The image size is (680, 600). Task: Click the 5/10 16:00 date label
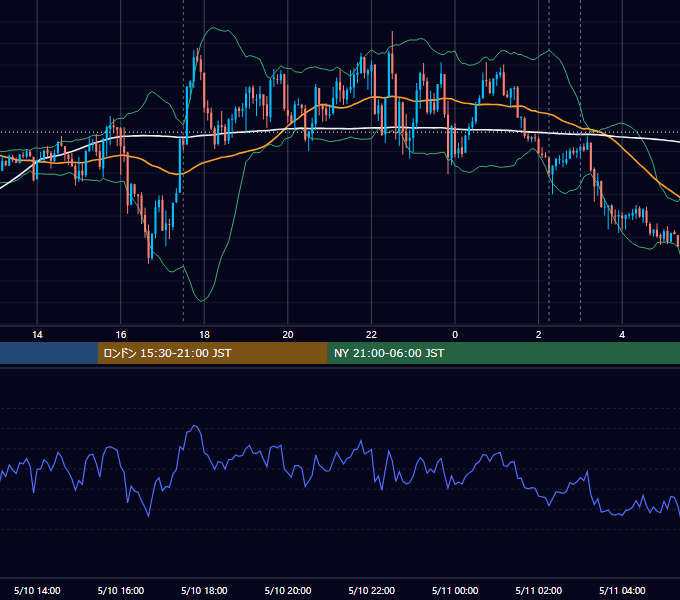click(121, 590)
